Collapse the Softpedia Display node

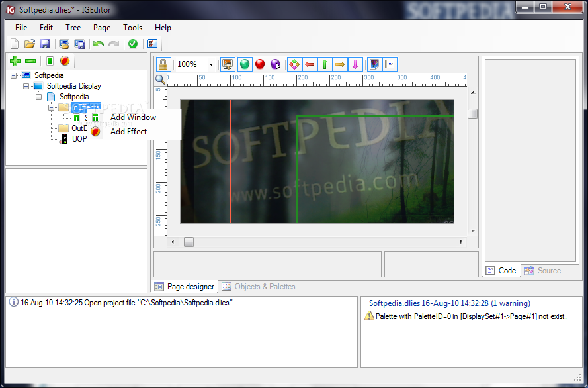tap(26, 86)
